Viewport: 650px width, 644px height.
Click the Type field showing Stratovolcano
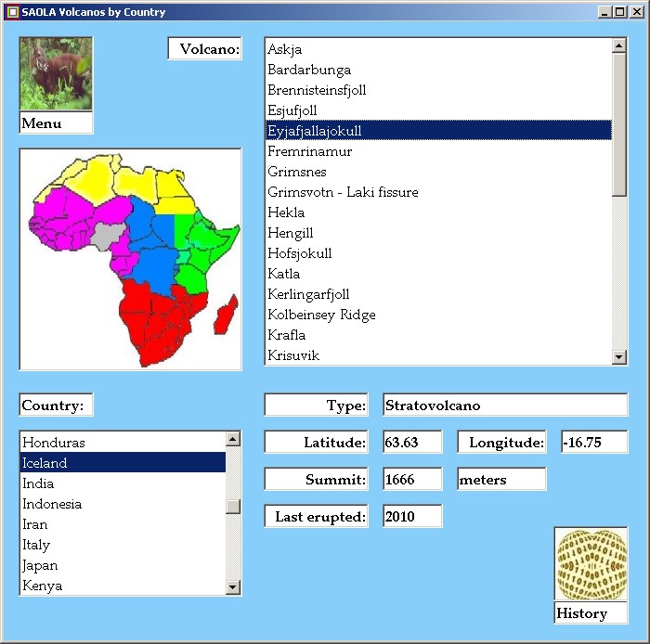click(504, 406)
